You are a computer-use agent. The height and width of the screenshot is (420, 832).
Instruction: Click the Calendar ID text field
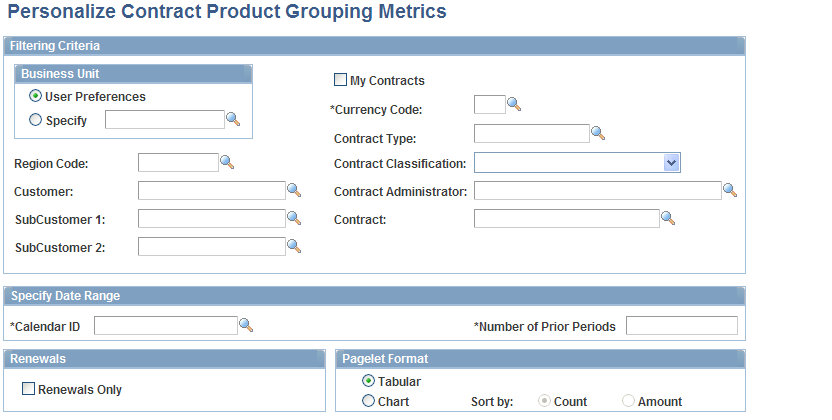(165, 325)
